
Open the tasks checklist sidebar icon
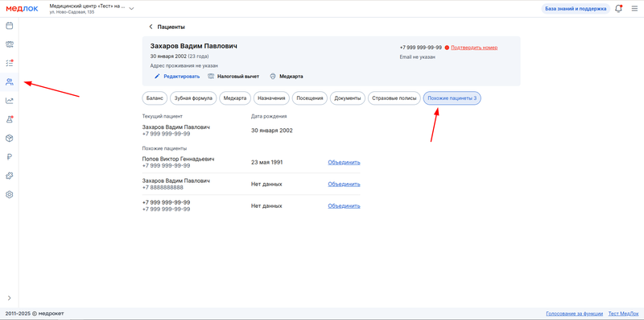(9, 63)
